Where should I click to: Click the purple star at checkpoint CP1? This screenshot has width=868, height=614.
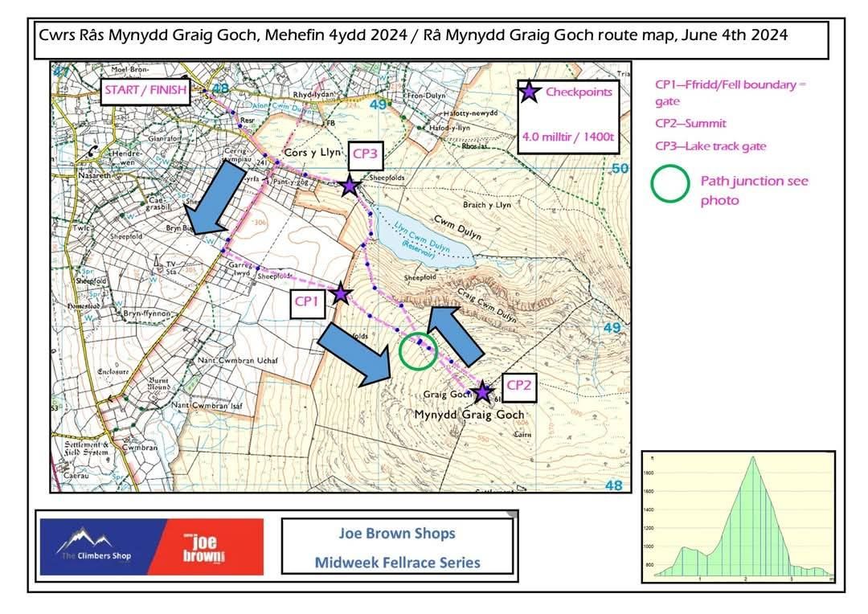[342, 293]
